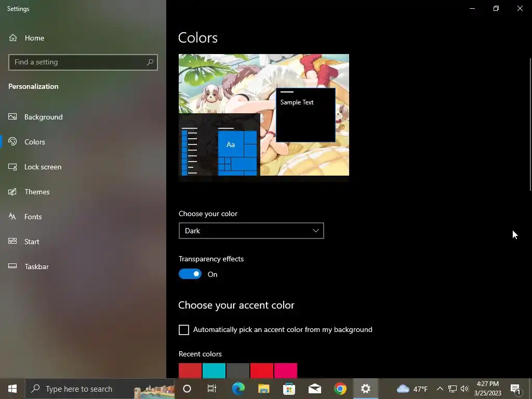Switch to the Themes page
The image size is (532, 399).
[x=83, y=192]
